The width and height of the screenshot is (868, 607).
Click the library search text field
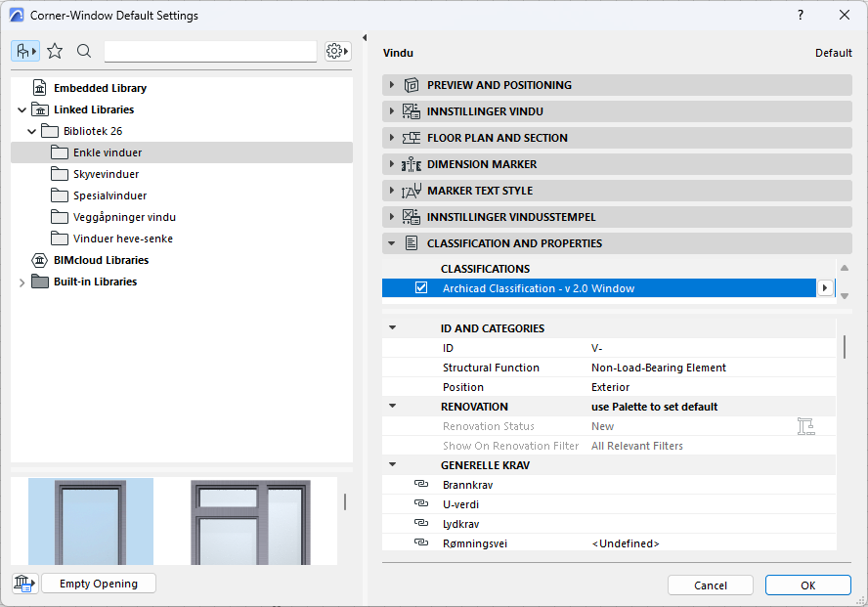(210, 51)
